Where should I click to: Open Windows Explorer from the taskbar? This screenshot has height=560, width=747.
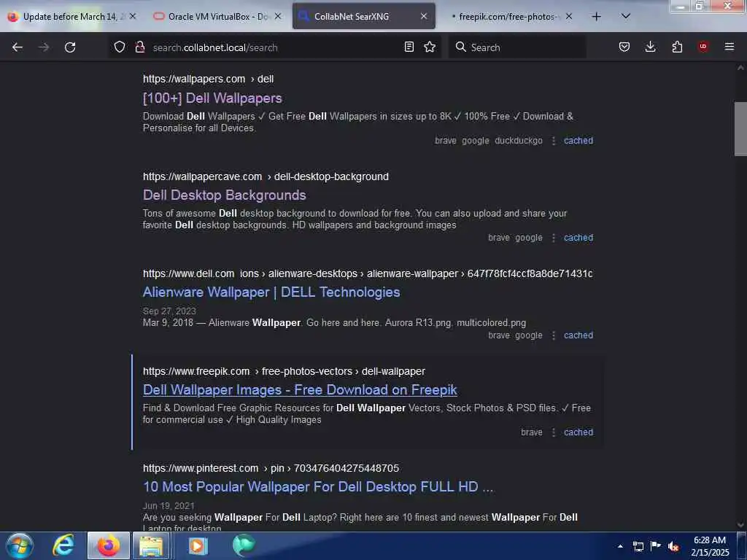coord(151,545)
